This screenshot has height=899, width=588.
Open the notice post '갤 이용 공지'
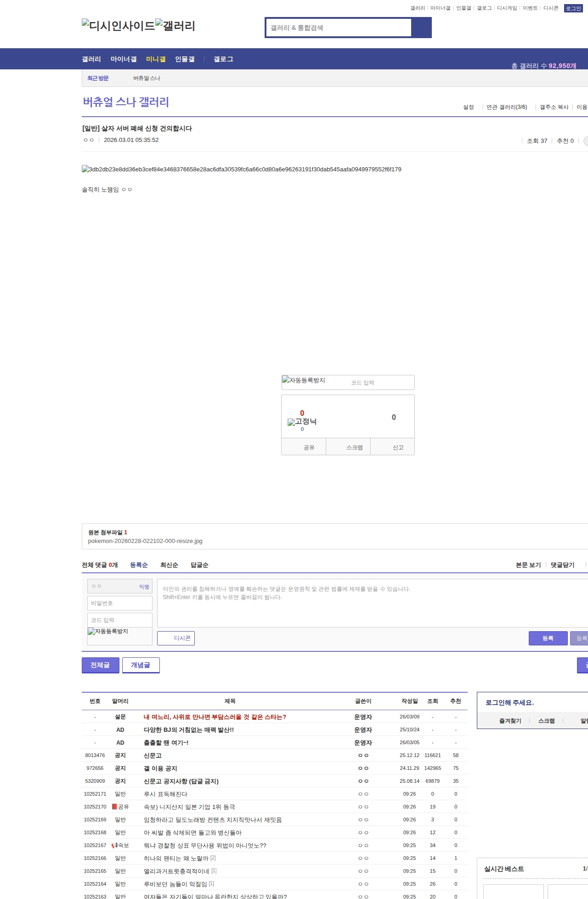(x=160, y=768)
